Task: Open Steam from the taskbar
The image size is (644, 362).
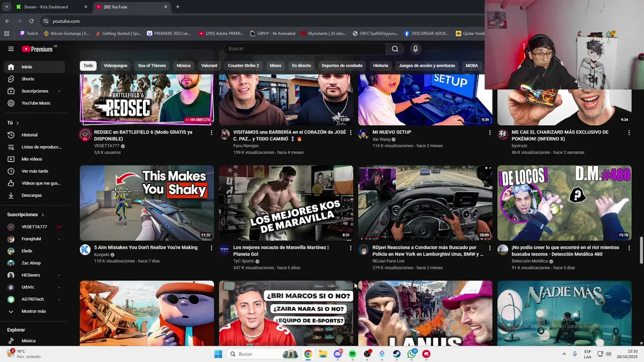Action: (x=397, y=354)
